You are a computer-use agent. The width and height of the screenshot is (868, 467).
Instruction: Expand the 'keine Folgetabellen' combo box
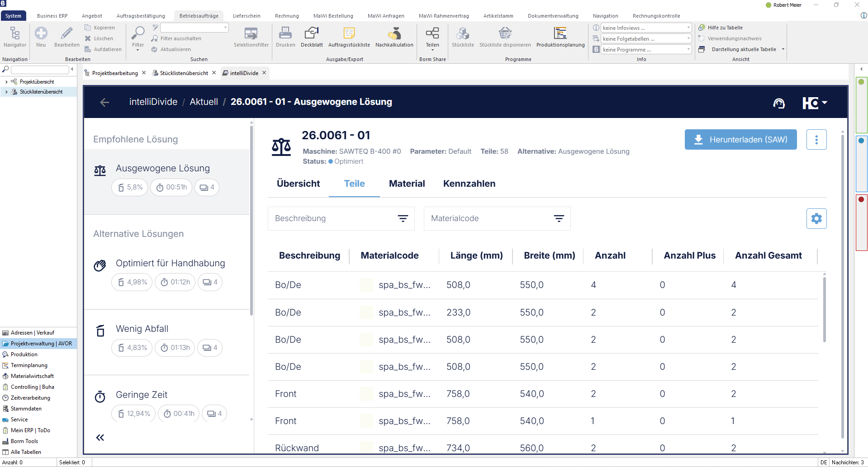[x=646, y=39]
